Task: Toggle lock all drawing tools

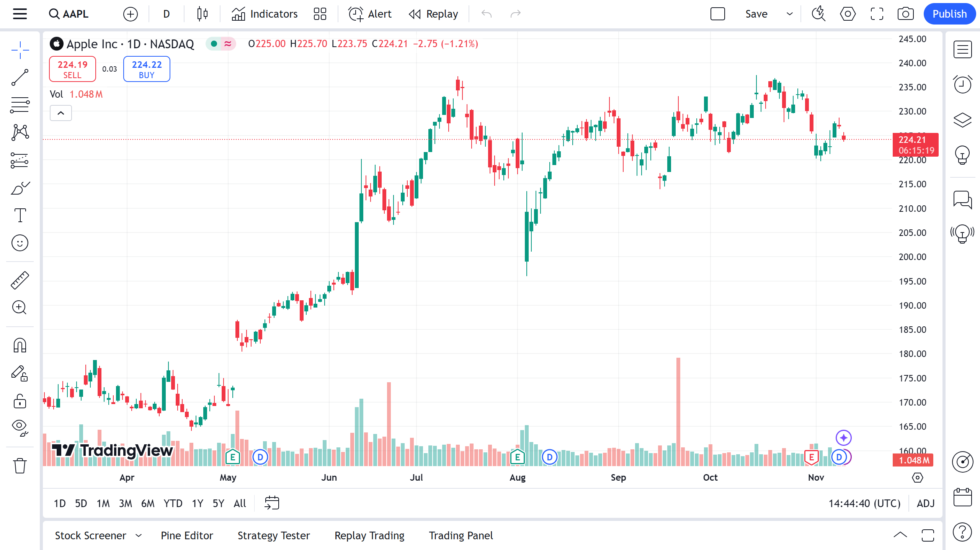Action: [20, 401]
